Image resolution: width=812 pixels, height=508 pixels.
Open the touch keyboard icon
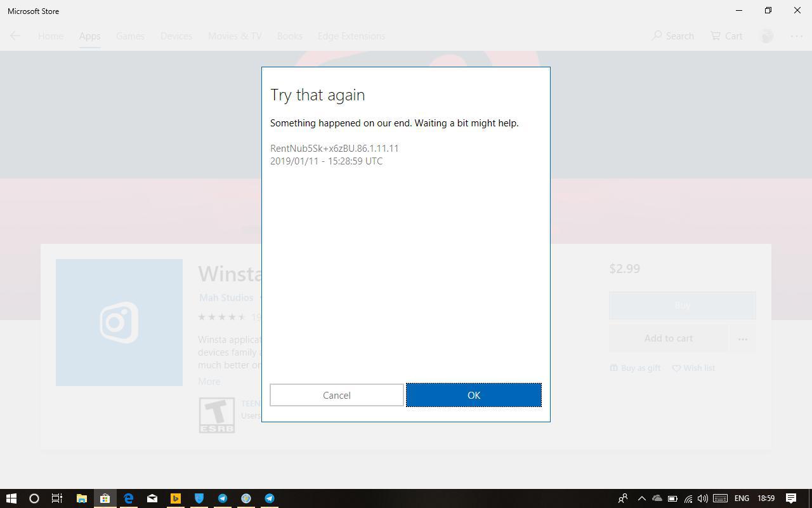pos(720,498)
